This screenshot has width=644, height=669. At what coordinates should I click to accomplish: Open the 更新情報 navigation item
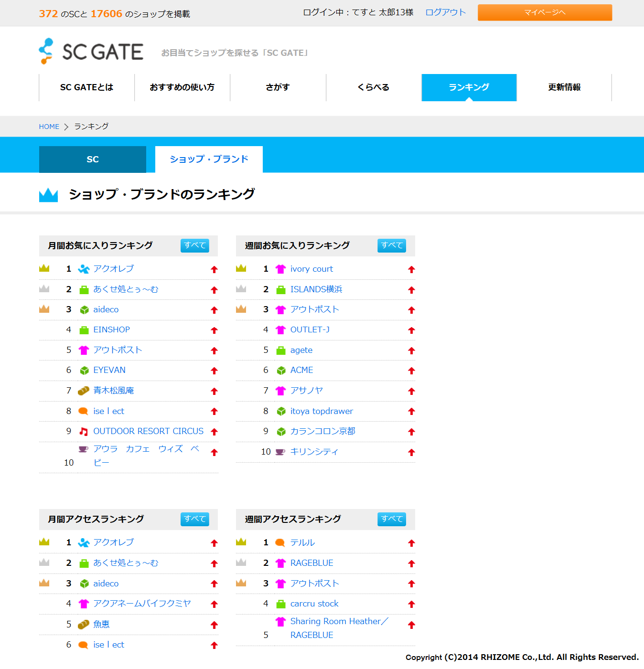pyautogui.click(x=564, y=87)
